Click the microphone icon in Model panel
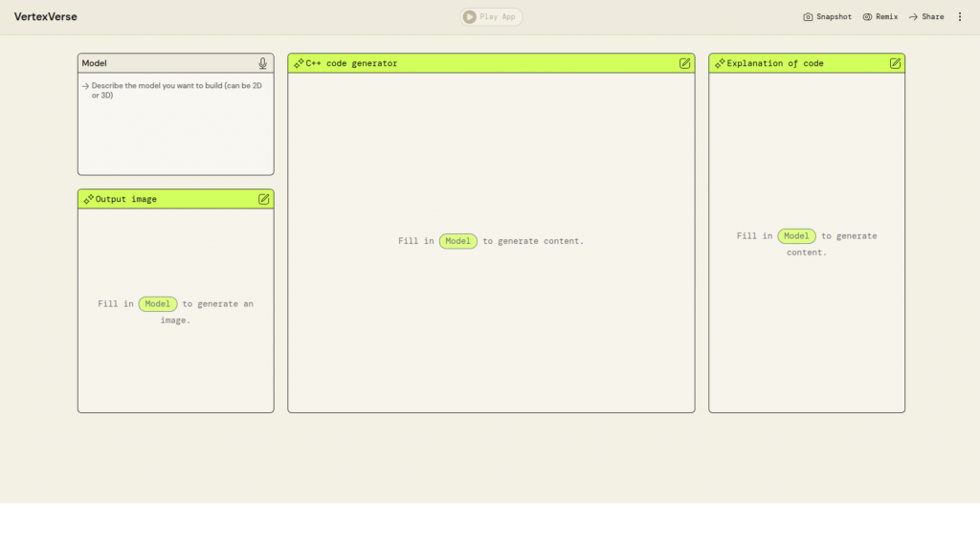980x551 pixels. (262, 63)
